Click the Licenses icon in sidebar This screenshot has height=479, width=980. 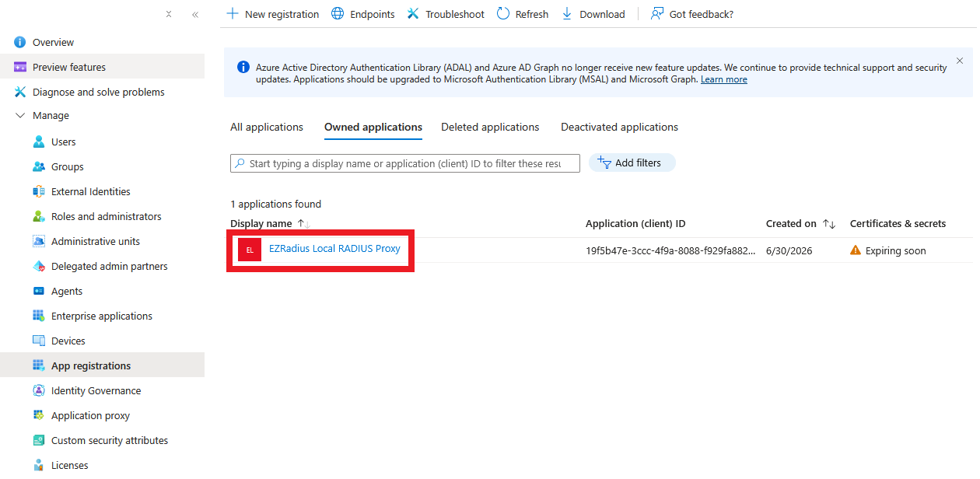[39, 465]
